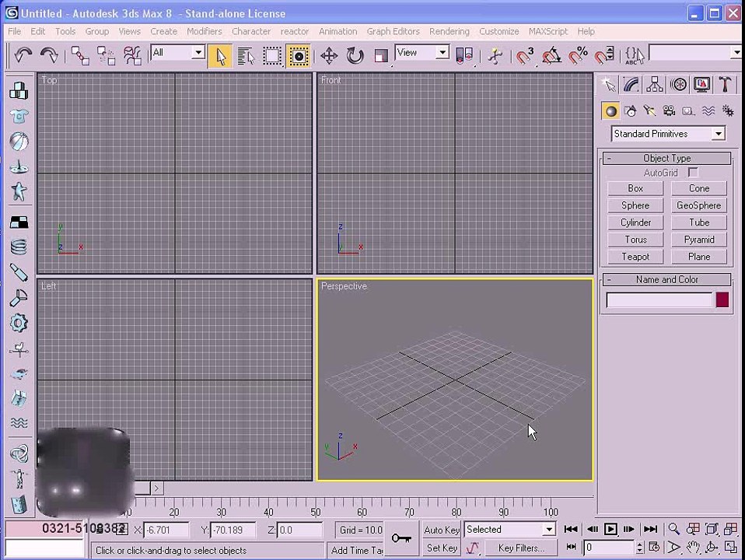Collapse the Object Type rollout
Image resolution: width=745 pixels, height=560 pixels.
tap(666, 159)
